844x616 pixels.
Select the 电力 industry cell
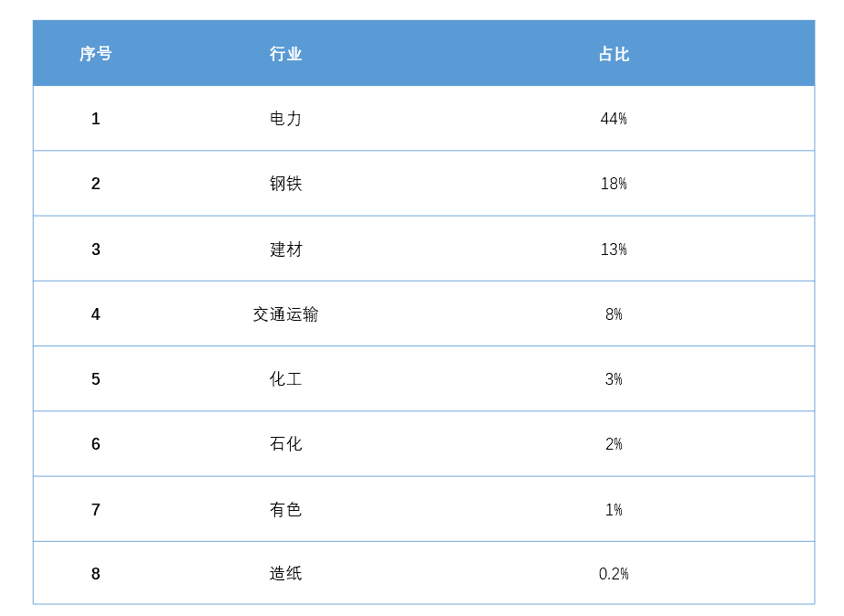click(x=285, y=119)
